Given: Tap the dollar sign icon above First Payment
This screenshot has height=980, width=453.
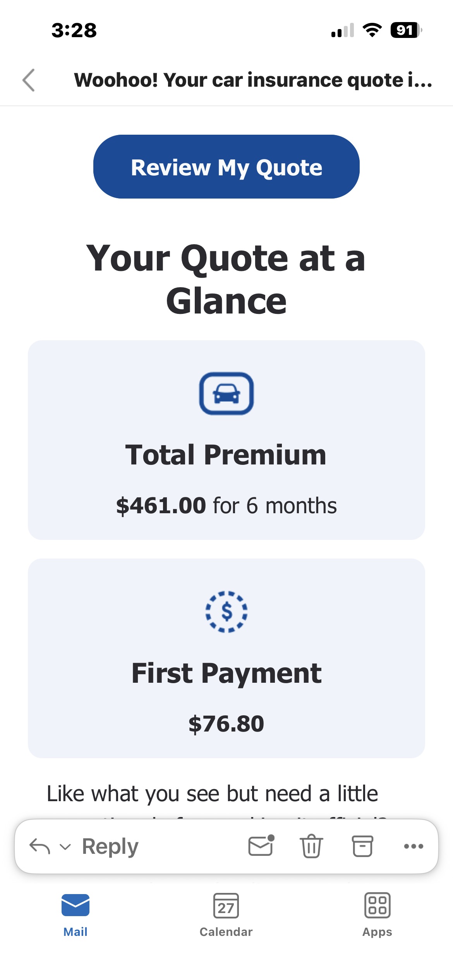Looking at the screenshot, I should pyautogui.click(x=226, y=612).
